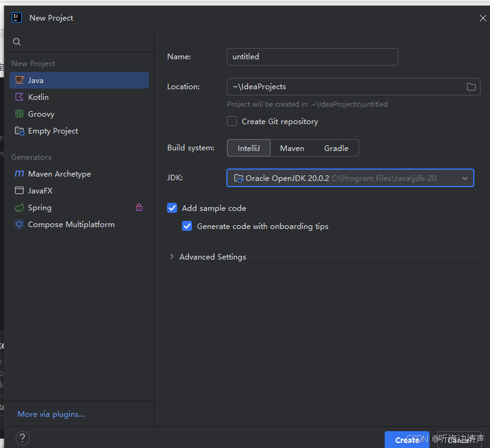Click the Compose Multiplatform hexagon icon
Image resolution: width=490 pixels, height=448 pixels.
click(19, 224)
